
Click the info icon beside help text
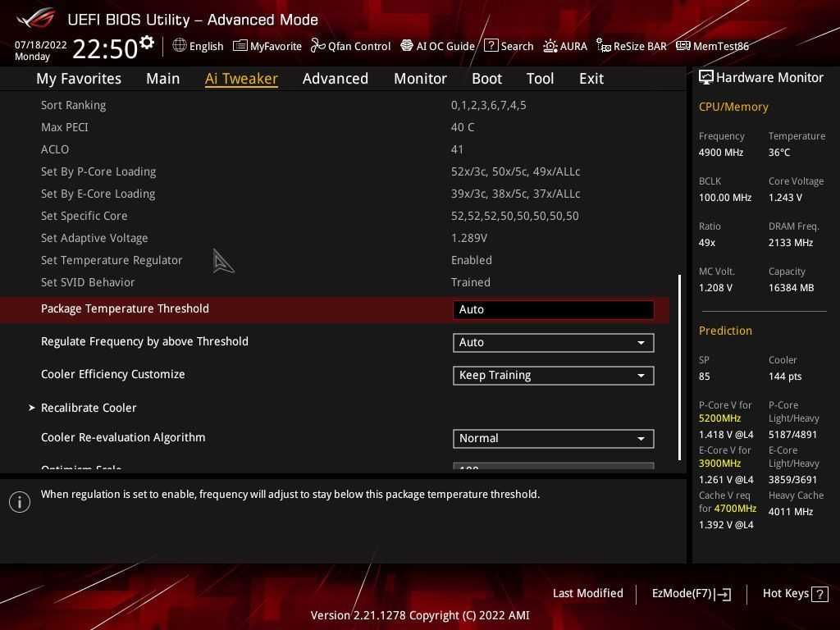point(20,502)
